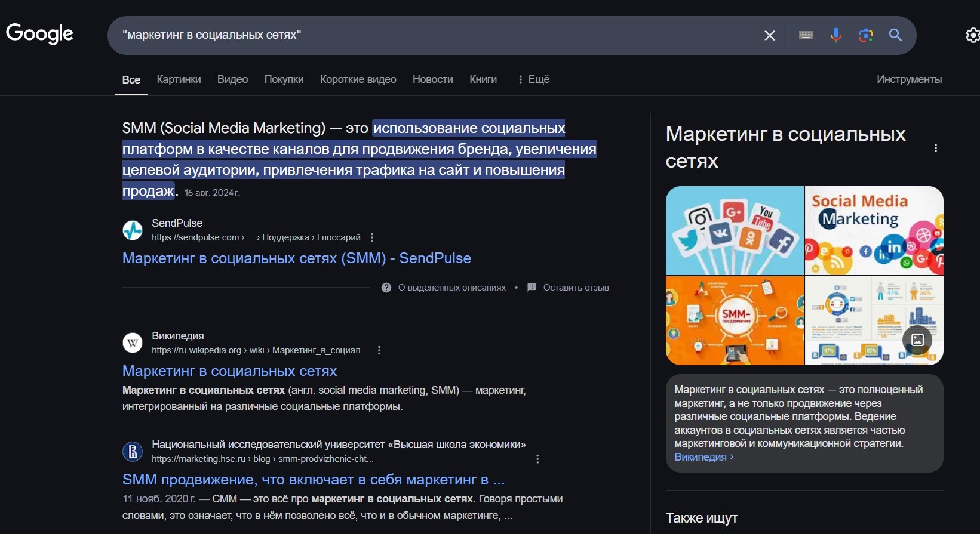Start voice search with microphone icon
Viewport: 980px width, 534px height.
(x=836, y=36)
